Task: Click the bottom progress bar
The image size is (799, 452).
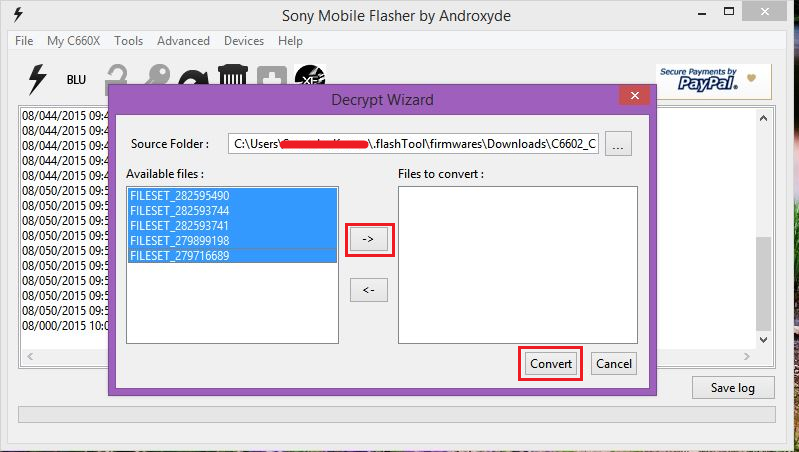Action: [397, 414]
